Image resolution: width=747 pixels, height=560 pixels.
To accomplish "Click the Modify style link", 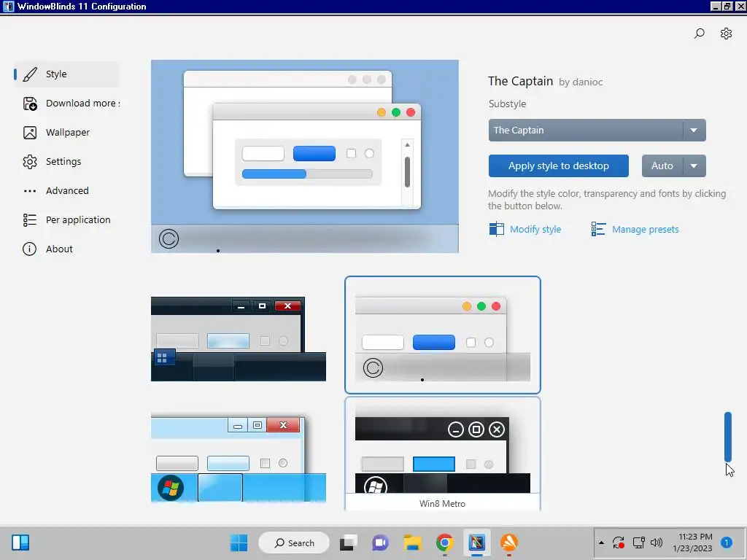I will pyautogui.click(x=535, y=230).
